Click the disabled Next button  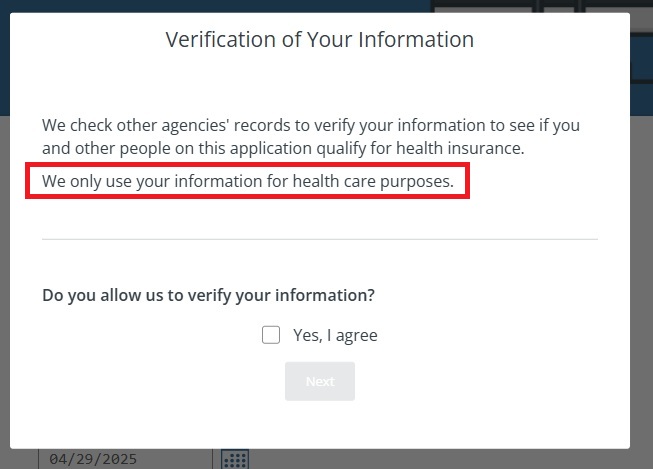320,381
